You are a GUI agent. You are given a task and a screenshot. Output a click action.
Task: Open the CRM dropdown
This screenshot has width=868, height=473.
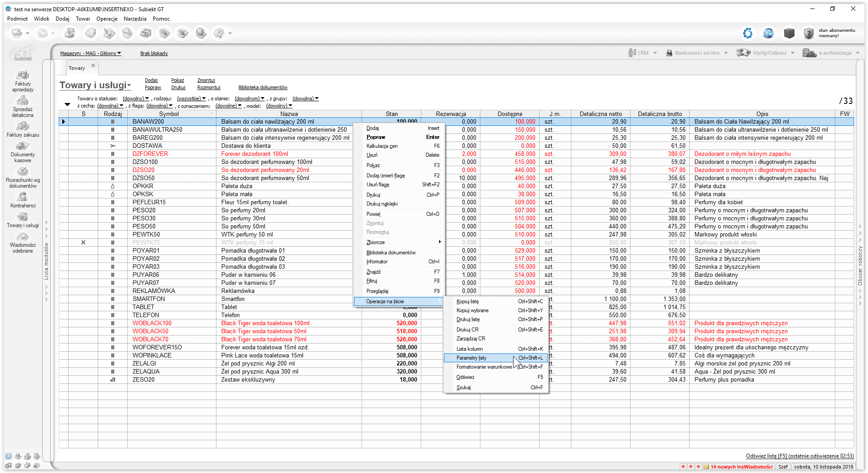click(643, 53)
